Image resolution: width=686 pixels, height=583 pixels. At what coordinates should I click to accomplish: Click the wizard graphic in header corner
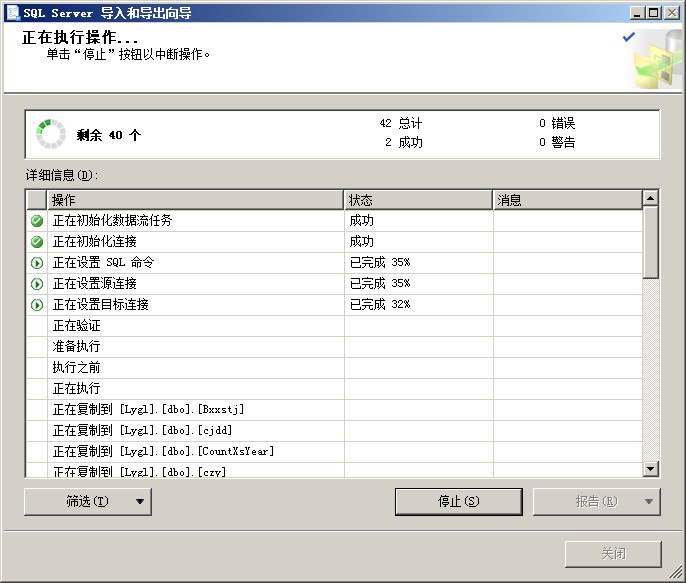(x=657, y=62)
